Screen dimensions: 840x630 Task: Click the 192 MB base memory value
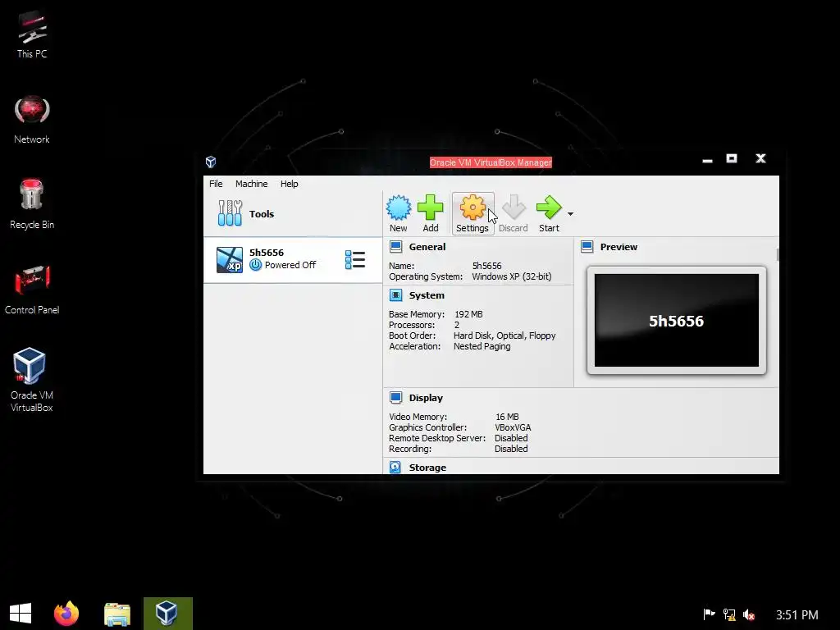pyautogui.click(x=468, y=314)
